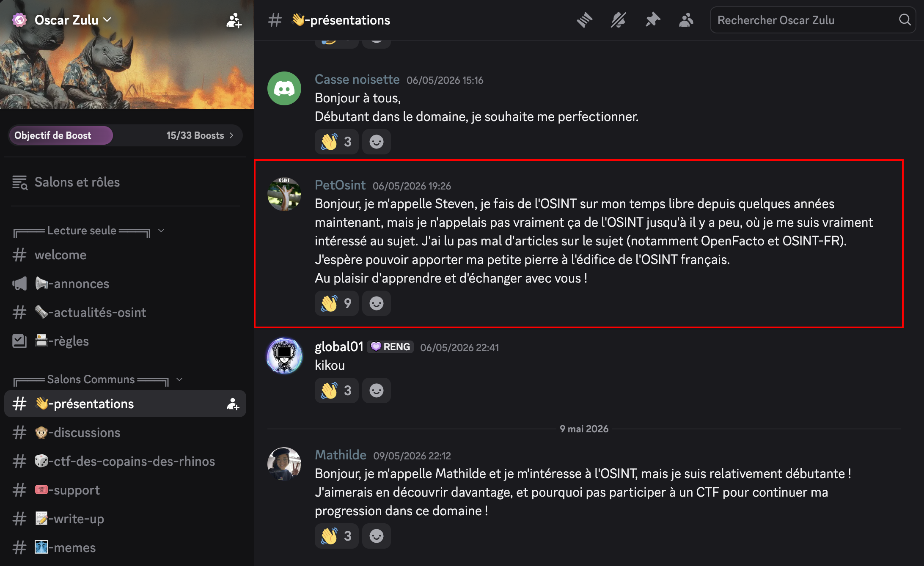Click the PetOsint username
Screen dimensions: 924x566
click(340, 185)
